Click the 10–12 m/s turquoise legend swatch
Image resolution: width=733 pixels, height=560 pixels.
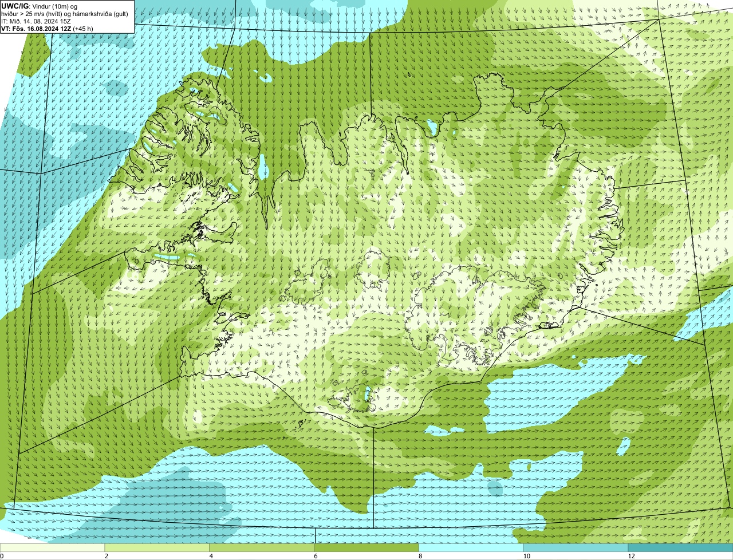coord(577,548)
